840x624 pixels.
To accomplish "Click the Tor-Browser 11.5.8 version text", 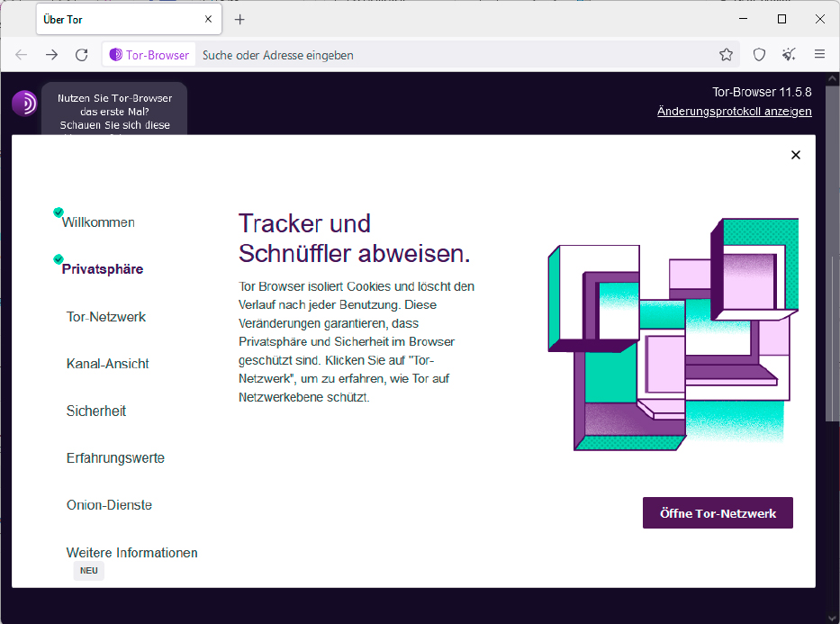I will coord(762,92).
